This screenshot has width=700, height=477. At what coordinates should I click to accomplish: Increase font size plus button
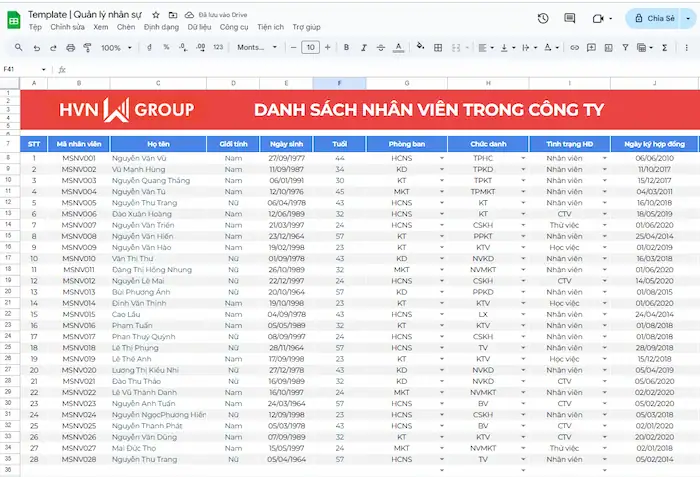tap(328, 47)
